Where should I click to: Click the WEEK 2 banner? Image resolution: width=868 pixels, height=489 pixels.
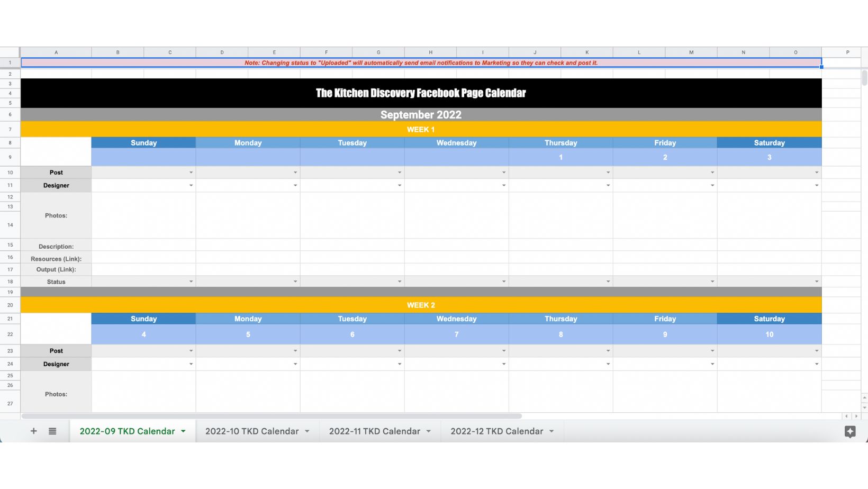pos(421,305)
